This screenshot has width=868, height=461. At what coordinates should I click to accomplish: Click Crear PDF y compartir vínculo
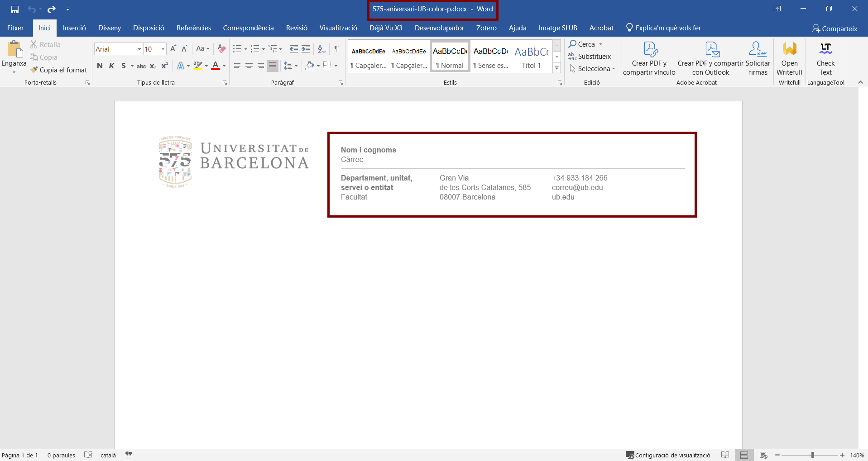pyautogui.click(x=648, y=59)
